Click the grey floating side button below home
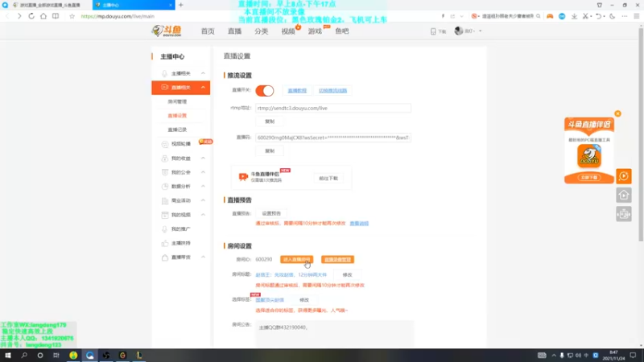The image size is (644, 362). point(623,214)
